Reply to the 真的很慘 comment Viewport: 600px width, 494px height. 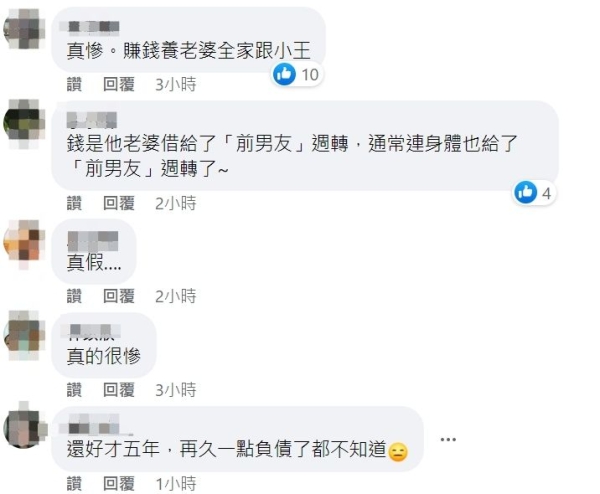pyautogui.click(x=119, y=390)
